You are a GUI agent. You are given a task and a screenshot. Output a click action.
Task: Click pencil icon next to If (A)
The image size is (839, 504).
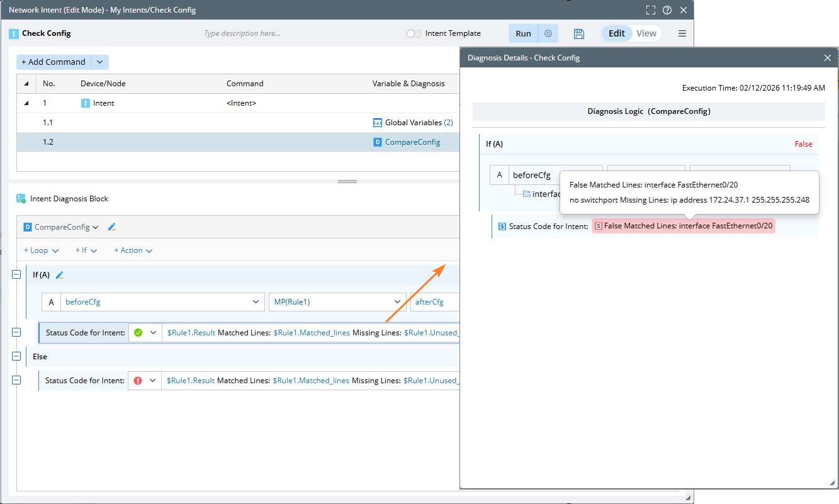(60, 275)
